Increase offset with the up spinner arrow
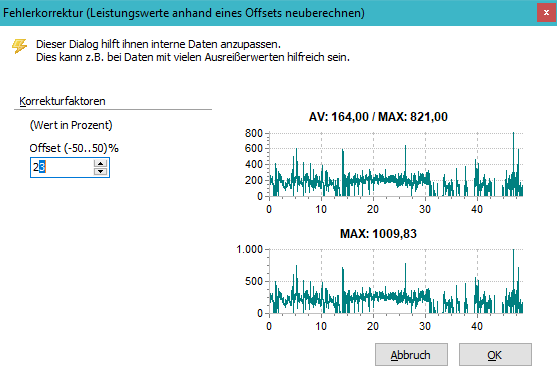Viewport: 557px width, 375px height. point(101,163)
